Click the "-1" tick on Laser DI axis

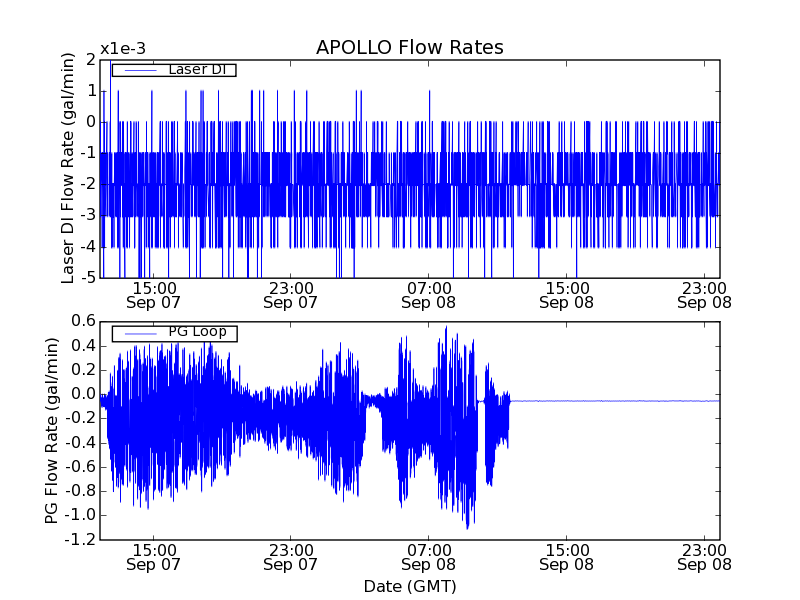point(88,153)
